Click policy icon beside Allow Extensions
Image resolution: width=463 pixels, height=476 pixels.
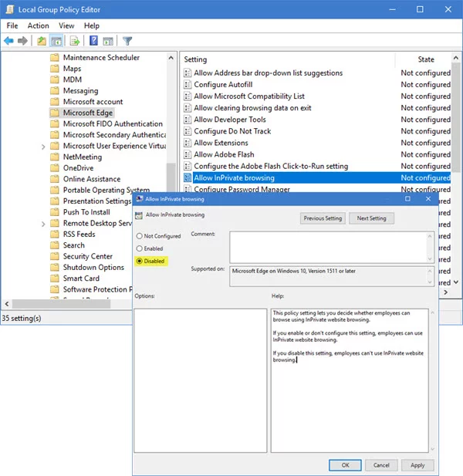tap(188, 143)
